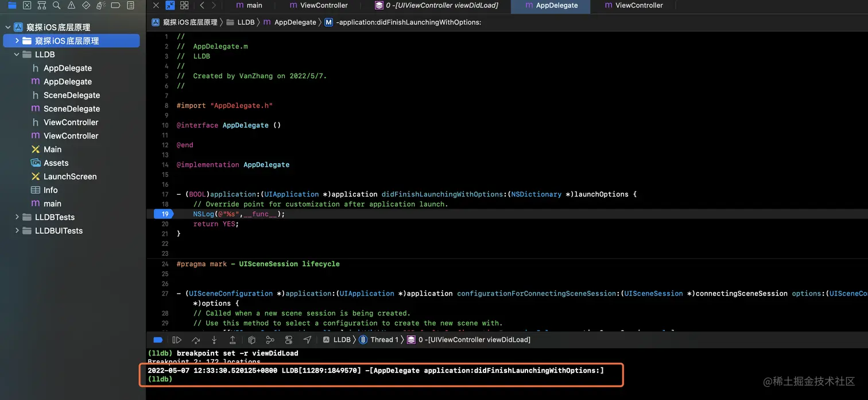Open the method jump bar item
Image resolution: width=868 pixels, height=400 pixels.
(402, 22)
